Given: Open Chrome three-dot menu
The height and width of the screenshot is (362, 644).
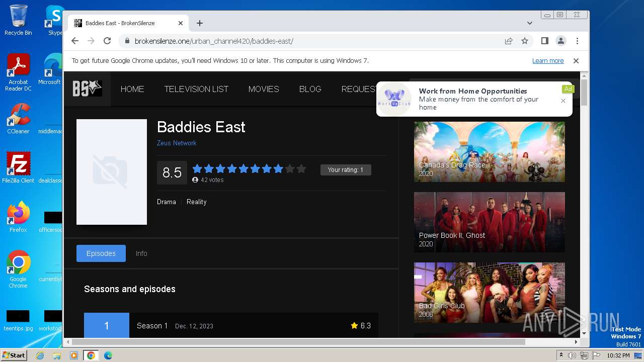Looking at the screenshot, I should tap(577, 41).
